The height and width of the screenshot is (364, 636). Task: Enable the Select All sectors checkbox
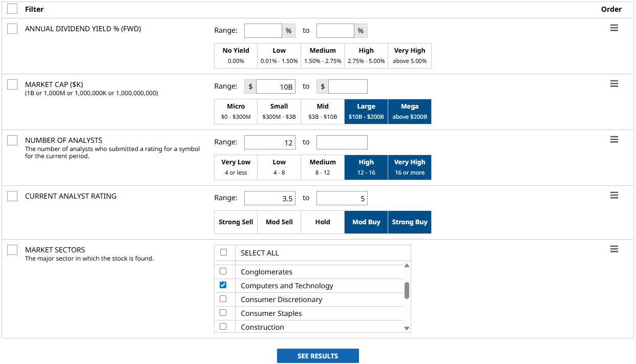click(223, 252)
